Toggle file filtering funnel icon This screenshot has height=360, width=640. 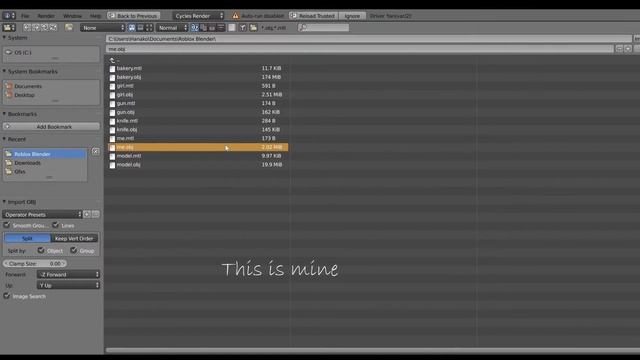[243, 27]
